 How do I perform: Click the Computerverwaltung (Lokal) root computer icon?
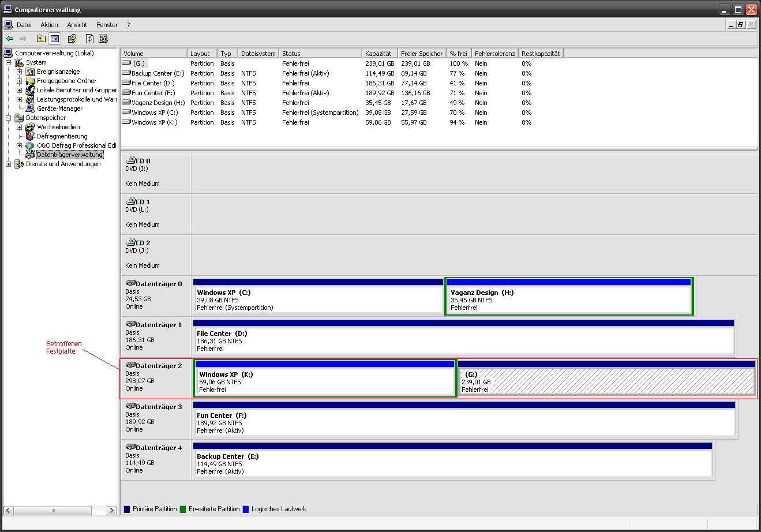coord(9,53)
